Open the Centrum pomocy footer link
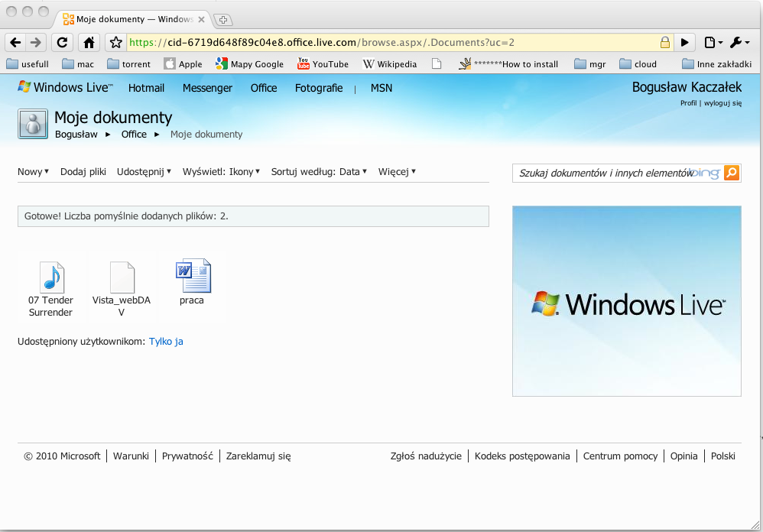Viewport: 763px width, 532px height. [621, 456]
